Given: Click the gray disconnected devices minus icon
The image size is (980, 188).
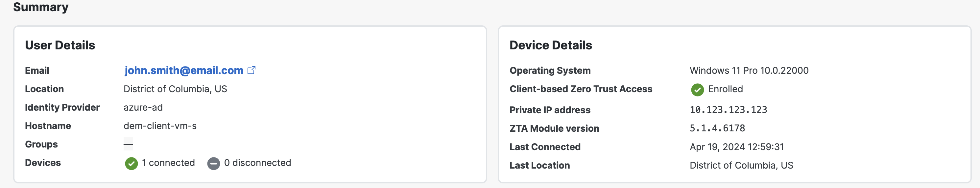Looking at the screenshot, I should tap(213, 163).
